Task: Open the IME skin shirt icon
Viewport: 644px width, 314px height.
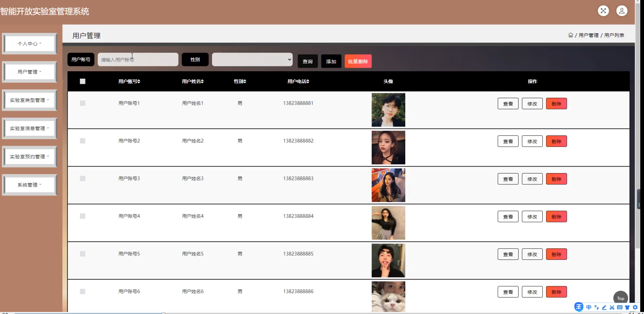Action: click(627, 307)
